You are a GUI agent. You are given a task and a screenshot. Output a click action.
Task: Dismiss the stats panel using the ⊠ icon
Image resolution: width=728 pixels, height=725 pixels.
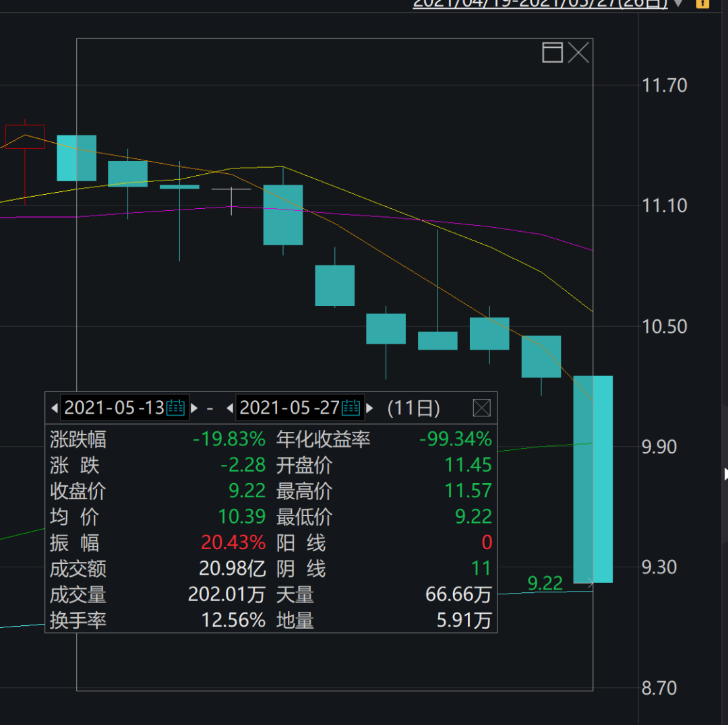[x=483, y=407]
